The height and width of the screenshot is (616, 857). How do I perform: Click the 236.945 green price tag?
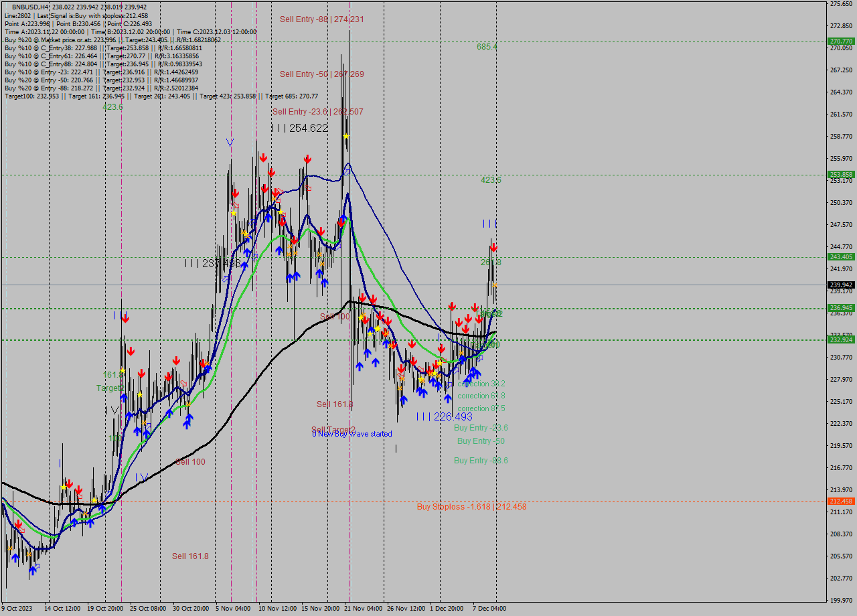[x=841, y=308]
